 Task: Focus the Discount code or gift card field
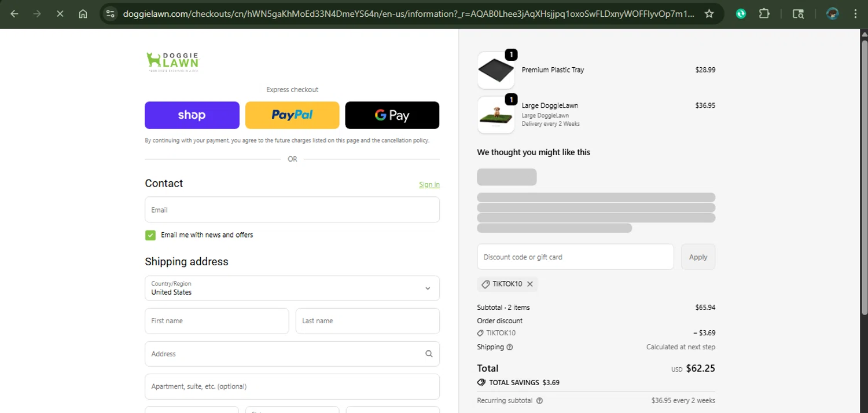(575, 257)
